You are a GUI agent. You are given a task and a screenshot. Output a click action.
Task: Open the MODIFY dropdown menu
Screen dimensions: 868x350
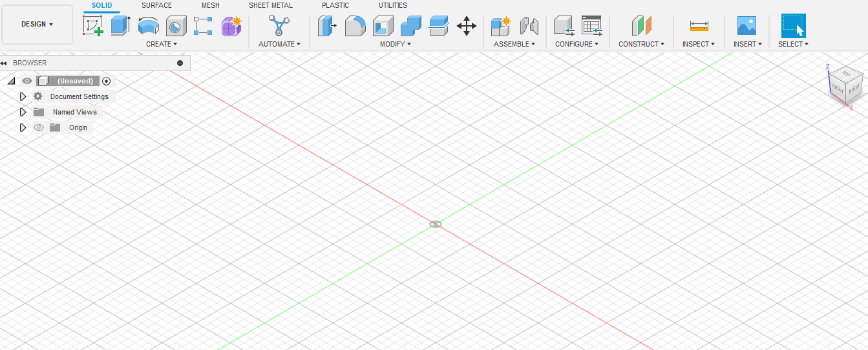point(395,44)
